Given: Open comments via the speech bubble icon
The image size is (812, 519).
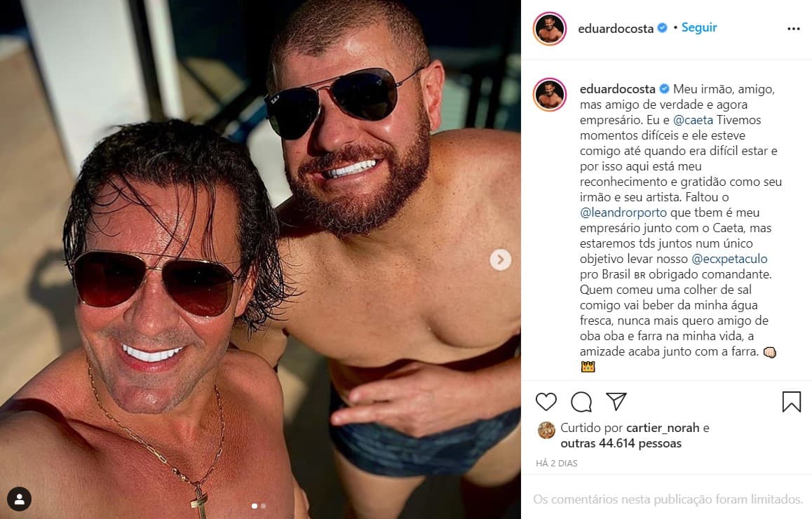Looking at the screenshot, I should click(581, 402).
